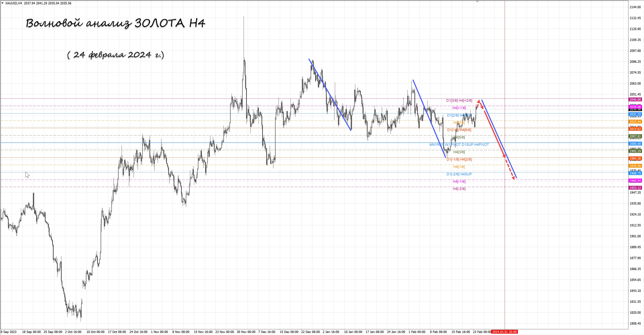Click the gray chart shift triangle marker

tap(477, 2)
